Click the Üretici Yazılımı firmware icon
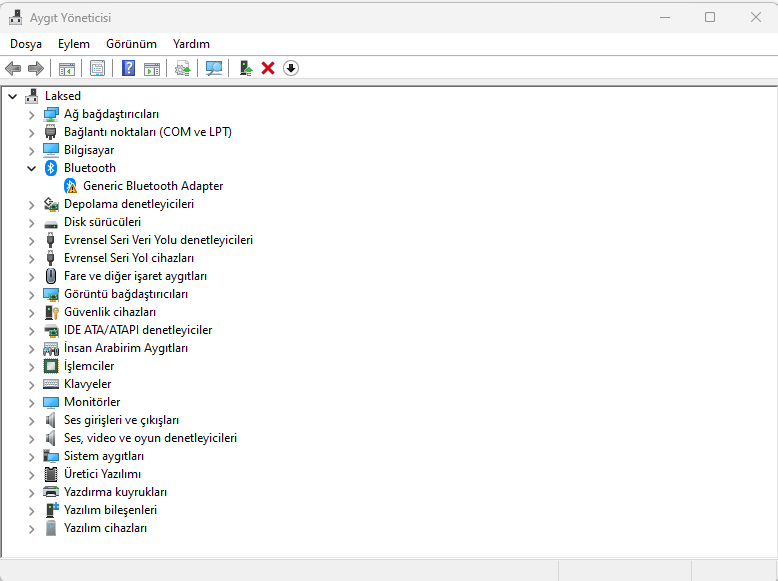 tap(51, 474)
